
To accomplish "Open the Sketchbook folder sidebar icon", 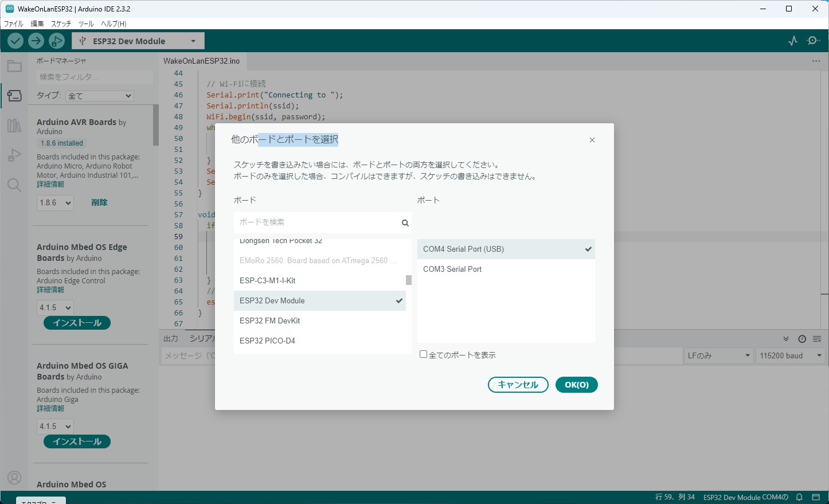I will [14, 66].
